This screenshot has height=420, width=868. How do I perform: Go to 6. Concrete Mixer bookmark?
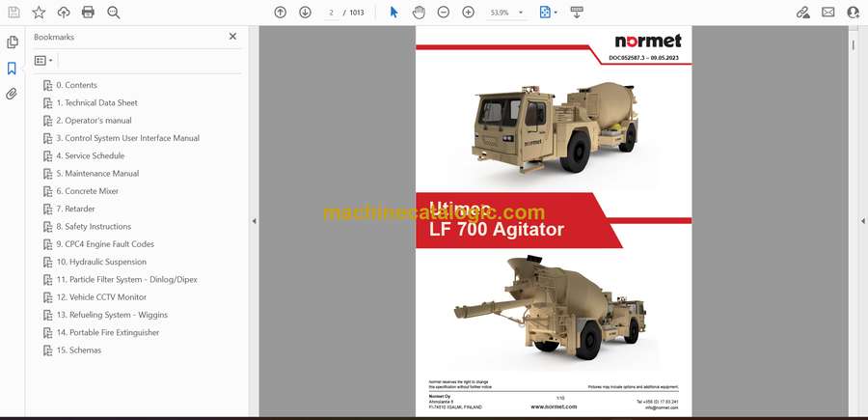(88, 191)
